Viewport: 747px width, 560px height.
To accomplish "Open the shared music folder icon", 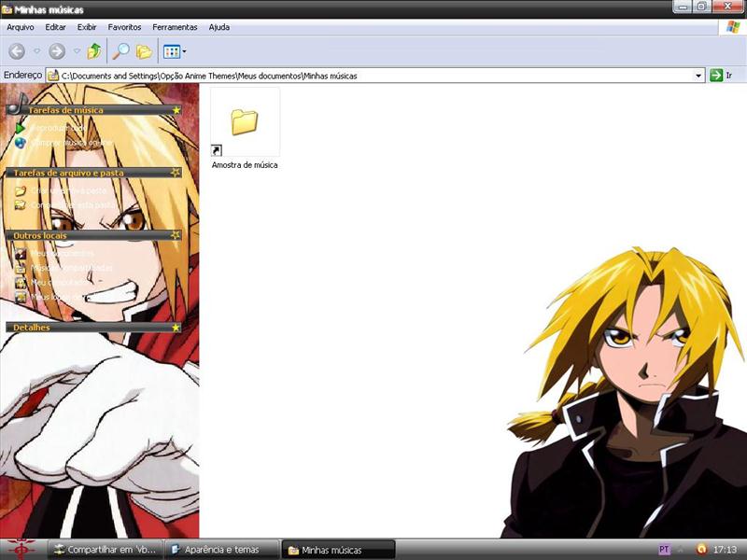I will (x=20, y=268).
